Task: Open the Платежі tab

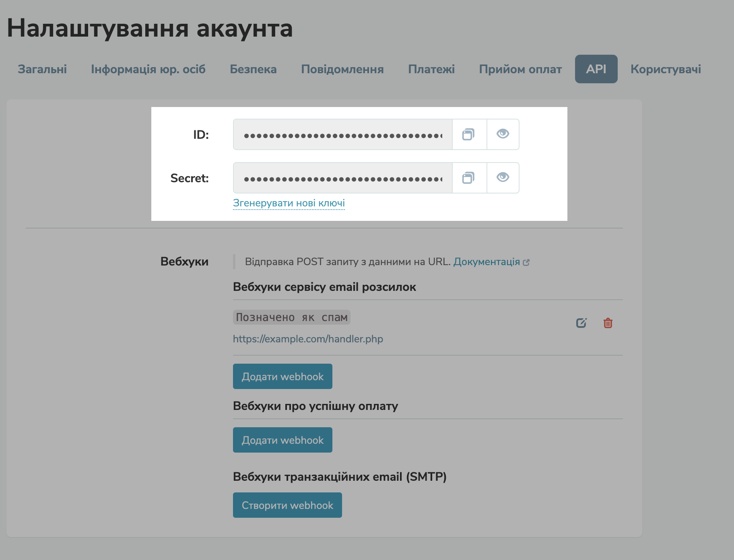Action: click(431, 69)
